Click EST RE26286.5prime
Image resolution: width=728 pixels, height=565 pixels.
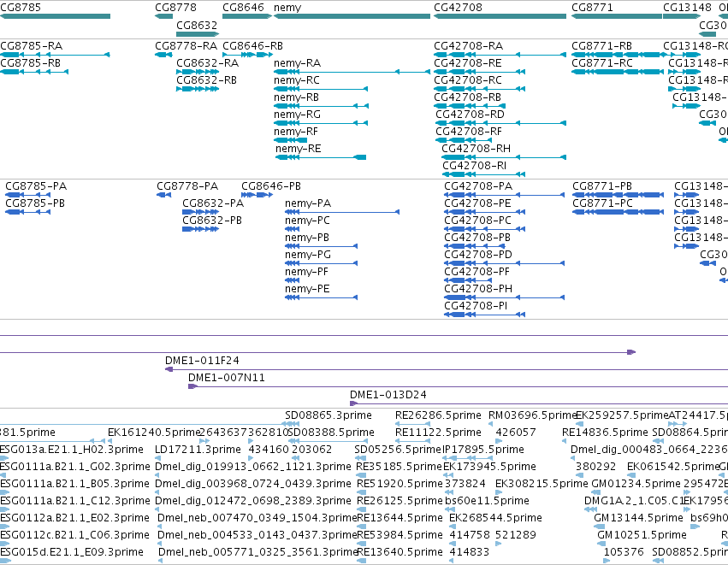[x=438, y=415]
